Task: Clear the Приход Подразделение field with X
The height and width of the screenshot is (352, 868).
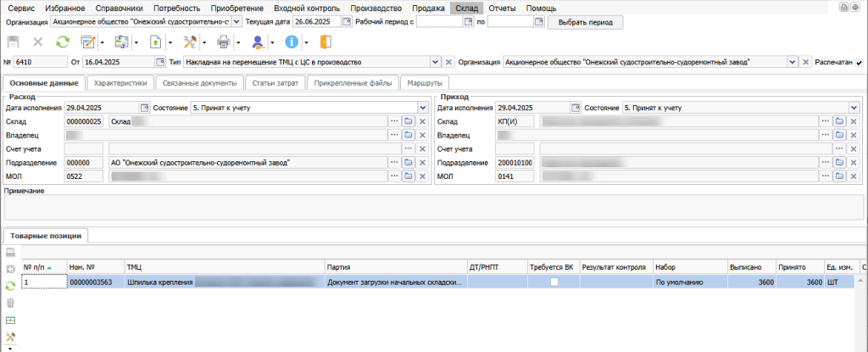Action: point(854,162)
